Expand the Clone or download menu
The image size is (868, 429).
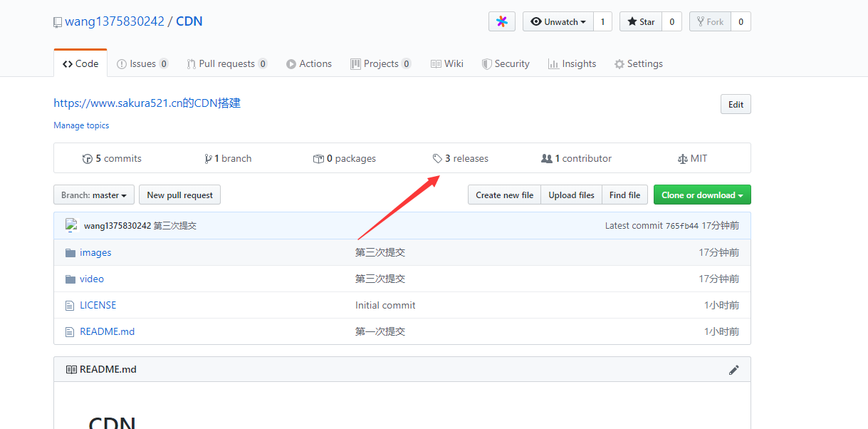pyautogui.click(x=702, y=195)
